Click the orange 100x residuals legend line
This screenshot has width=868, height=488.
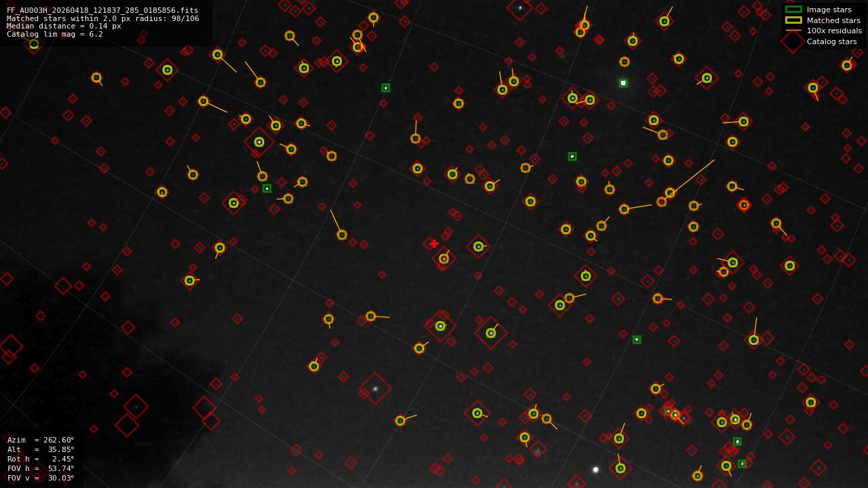(793, 31)
